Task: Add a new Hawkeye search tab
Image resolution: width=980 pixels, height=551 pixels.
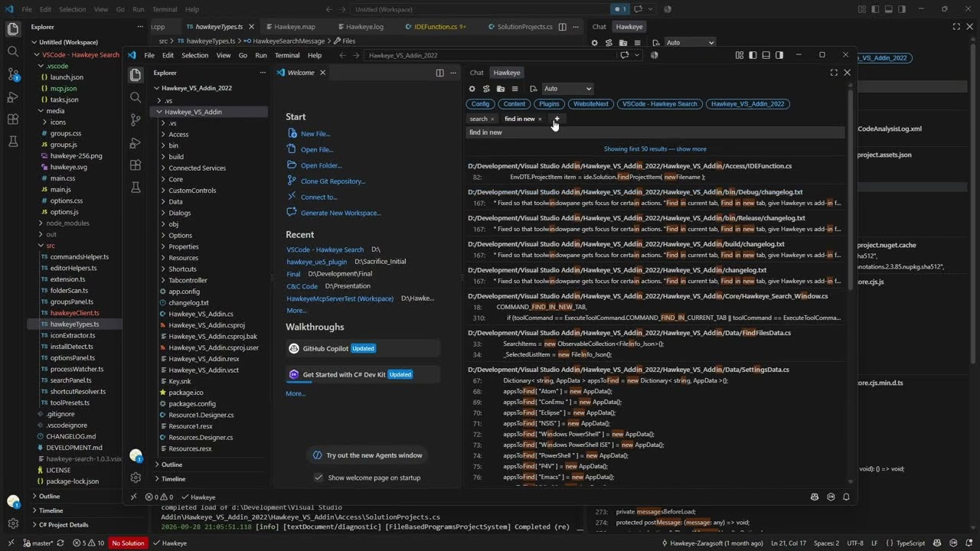Action: pyautogui.click(x=557, y=119)
